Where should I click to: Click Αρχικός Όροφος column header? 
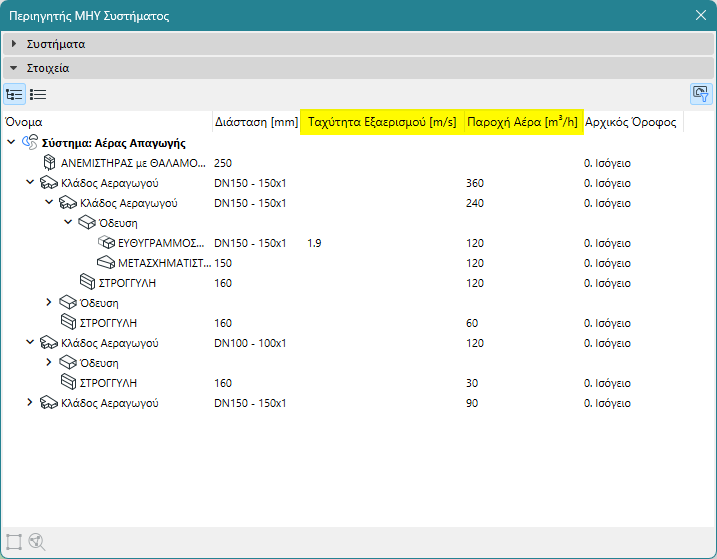(x=633, y=122)
